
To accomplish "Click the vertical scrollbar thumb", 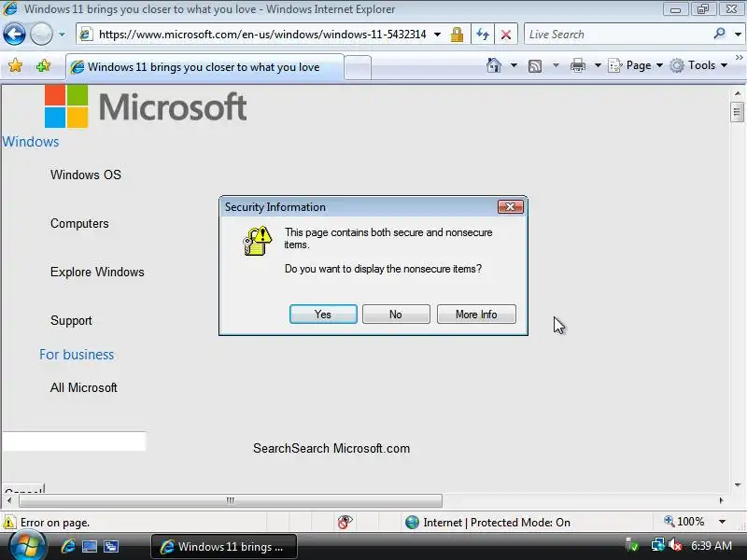I will [x=737, y=112].
